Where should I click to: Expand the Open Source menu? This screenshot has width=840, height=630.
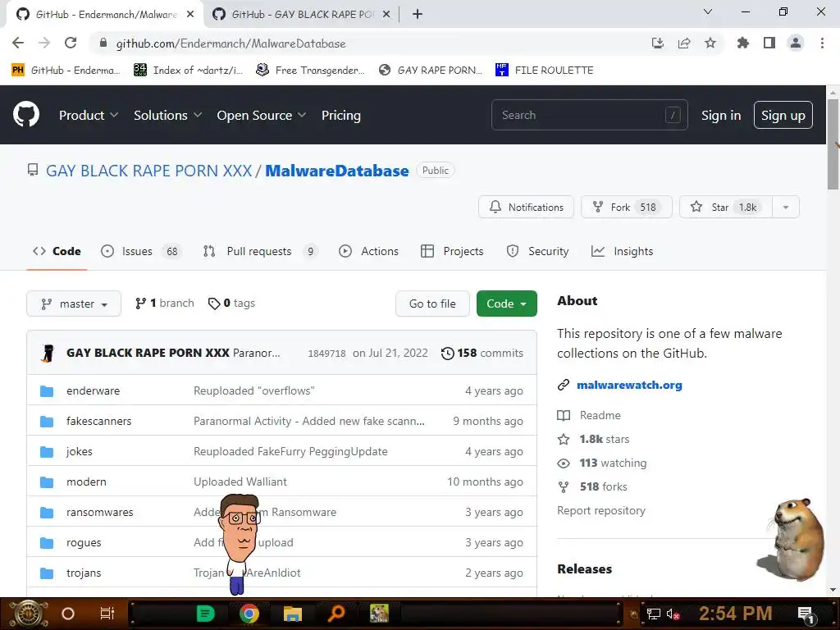pos(262,115)
